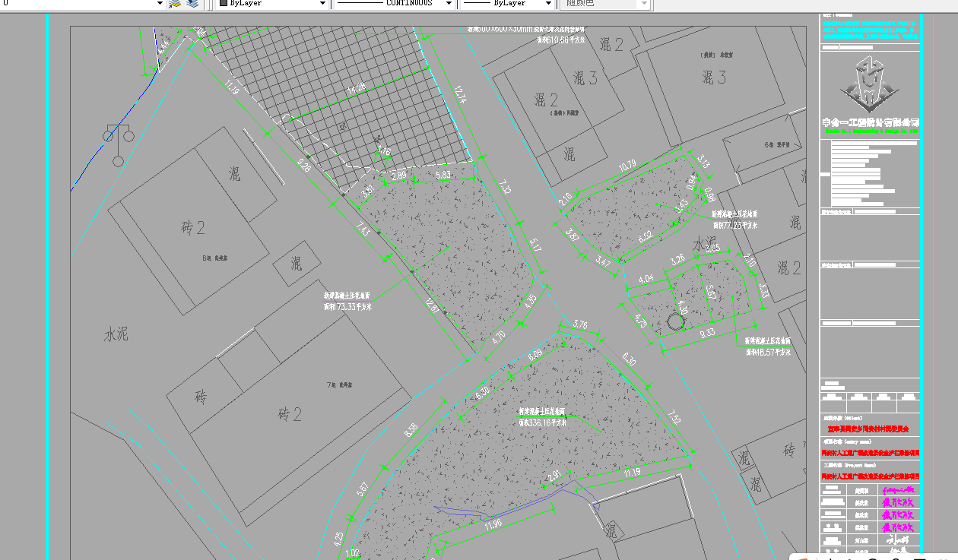The height and width of the screenshot is (560, 958).
Task: Select the '4.29' dimension text
Action: [x=339, y=539]
